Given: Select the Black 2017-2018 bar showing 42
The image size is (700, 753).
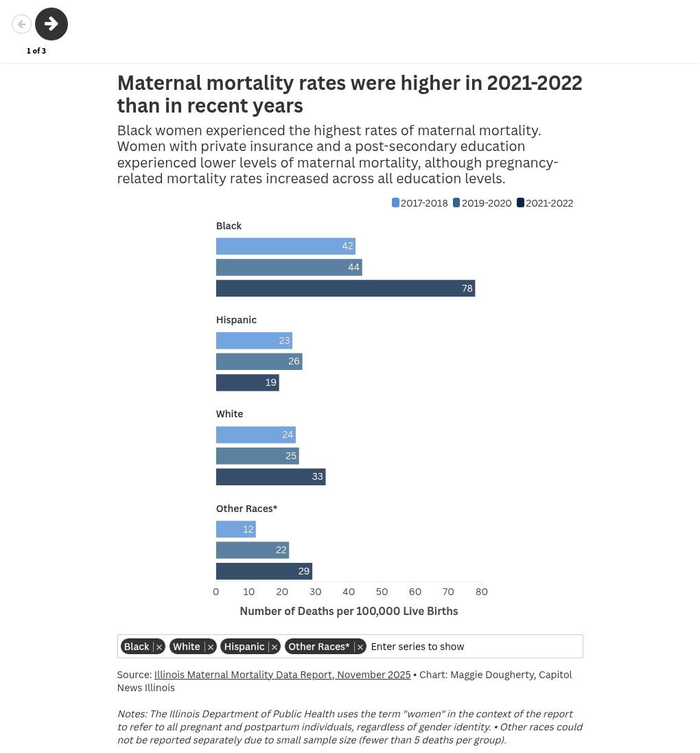Looking at the screenshot, I should [285, 246].
